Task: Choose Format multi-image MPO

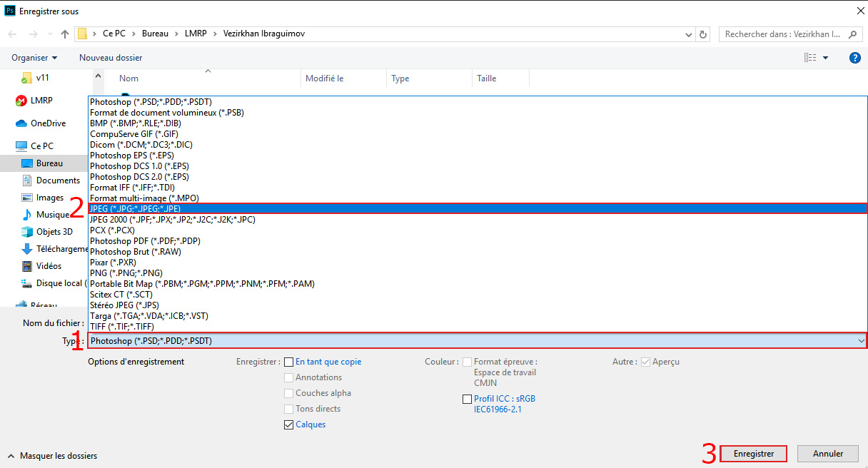Action: click(x=477, y=198)
